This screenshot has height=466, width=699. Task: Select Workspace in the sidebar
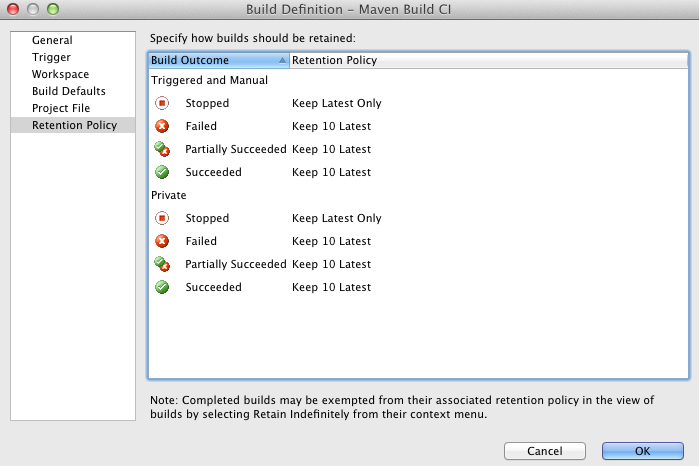(60, 74)
